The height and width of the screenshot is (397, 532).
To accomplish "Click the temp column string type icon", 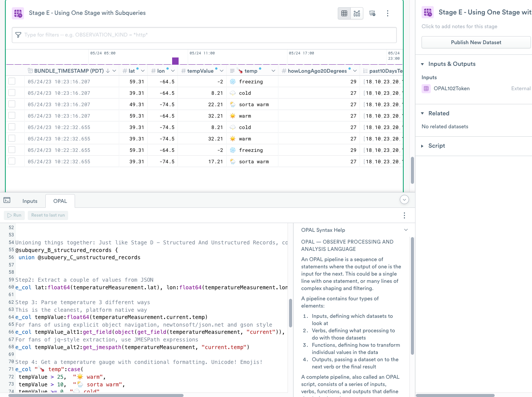I will point(232,71).
